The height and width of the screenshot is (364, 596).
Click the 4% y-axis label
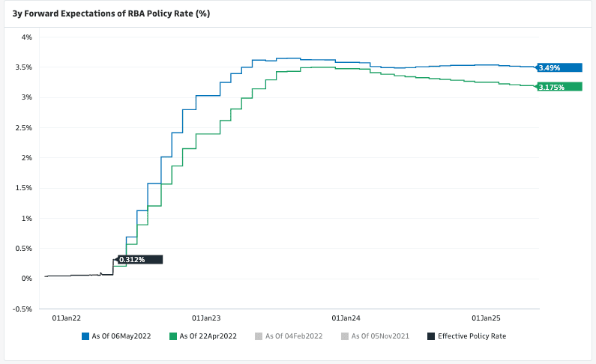[26, 37]
